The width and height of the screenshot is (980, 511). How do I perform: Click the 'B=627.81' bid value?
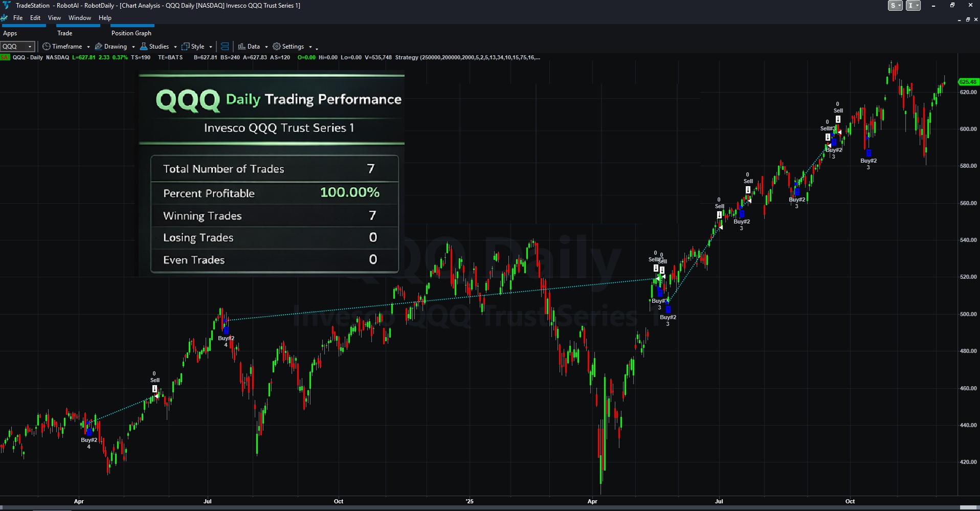(206, 58)
